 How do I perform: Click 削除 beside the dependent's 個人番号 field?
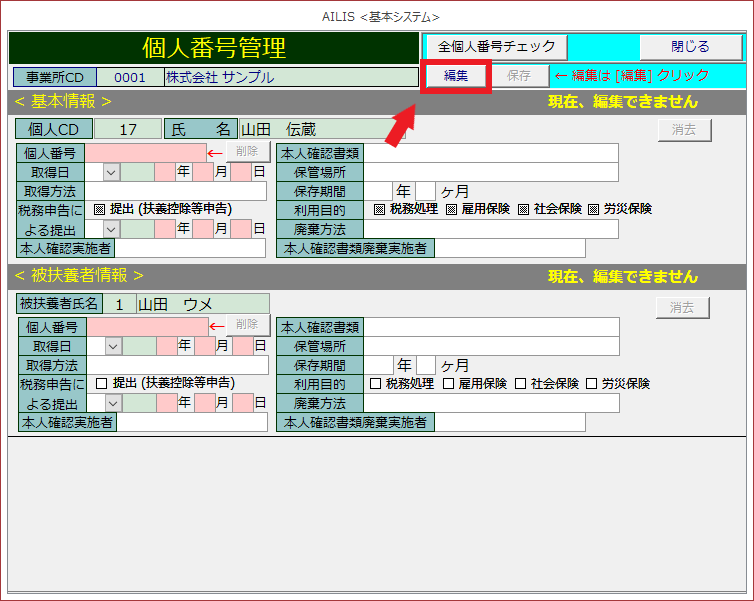point(246,325)
